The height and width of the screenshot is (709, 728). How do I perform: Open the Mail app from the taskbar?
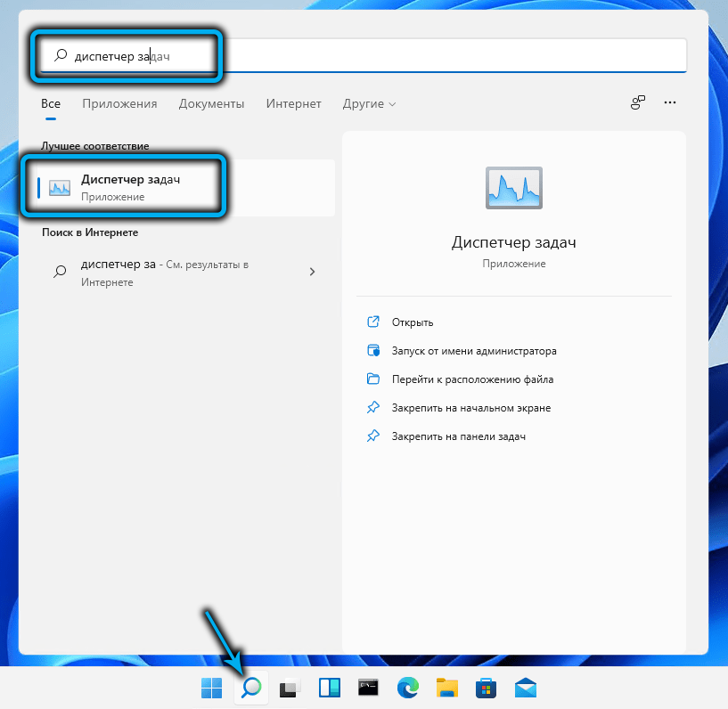pos(525,688)
